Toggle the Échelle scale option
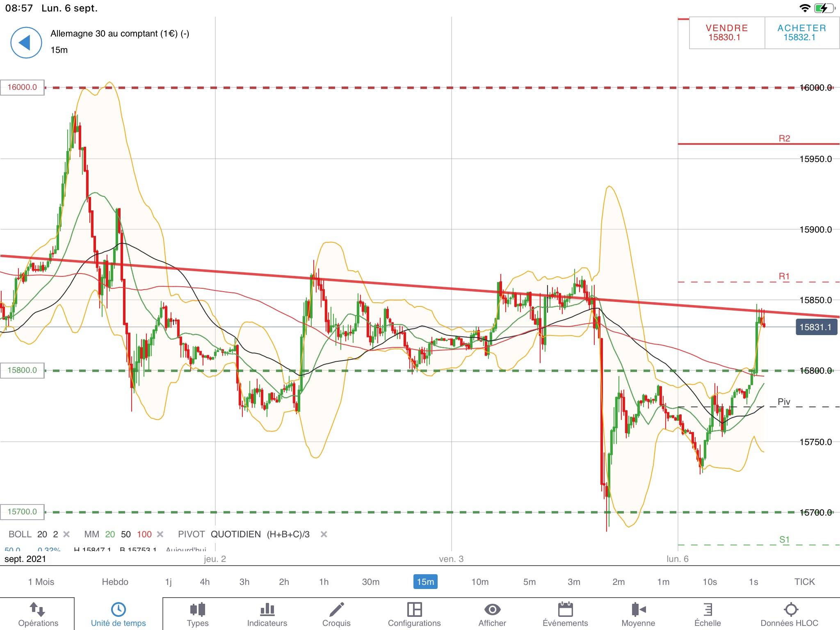 point(708,609)
